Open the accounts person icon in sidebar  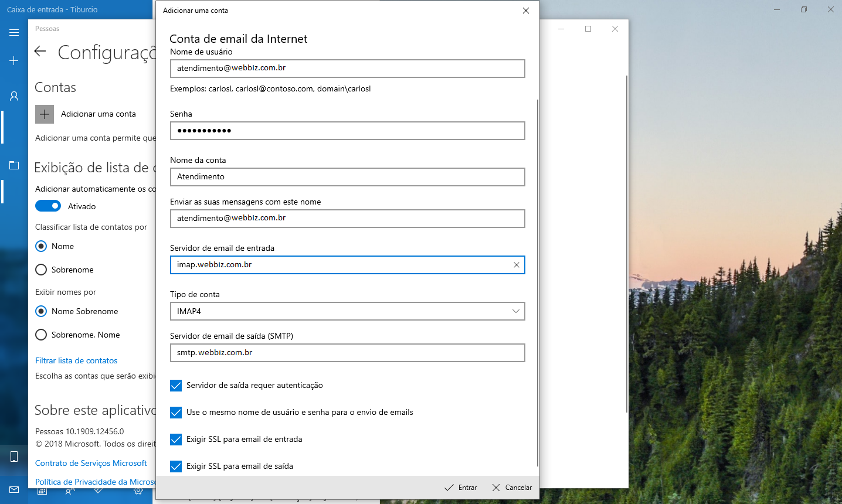click(x=14, y=96)
